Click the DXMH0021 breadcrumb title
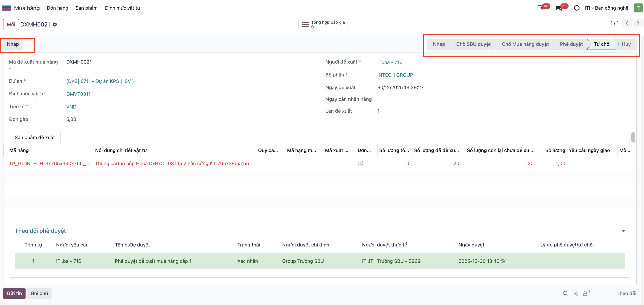This screenshot has width=644, height=305. (35, 24)
